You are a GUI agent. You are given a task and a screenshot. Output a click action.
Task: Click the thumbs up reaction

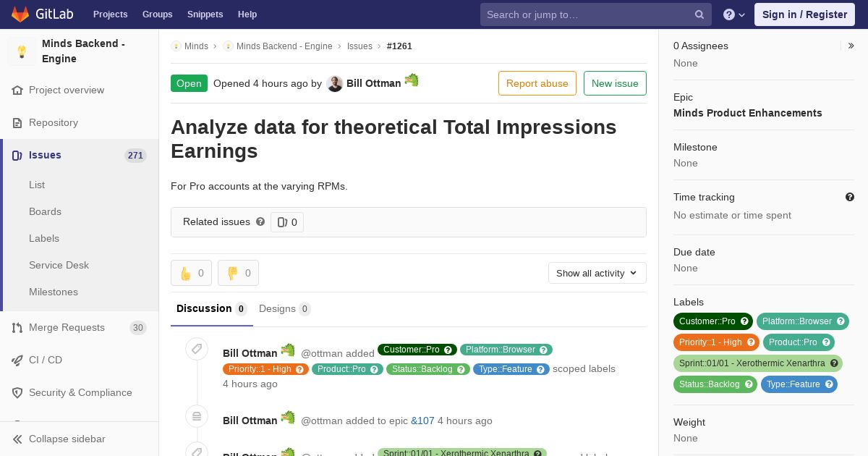[x=191, y=273]
